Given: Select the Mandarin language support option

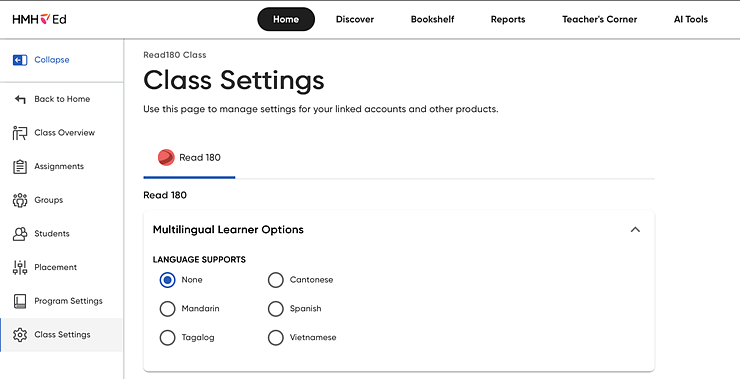Looking at the screenshot, I should pos(168,309).
